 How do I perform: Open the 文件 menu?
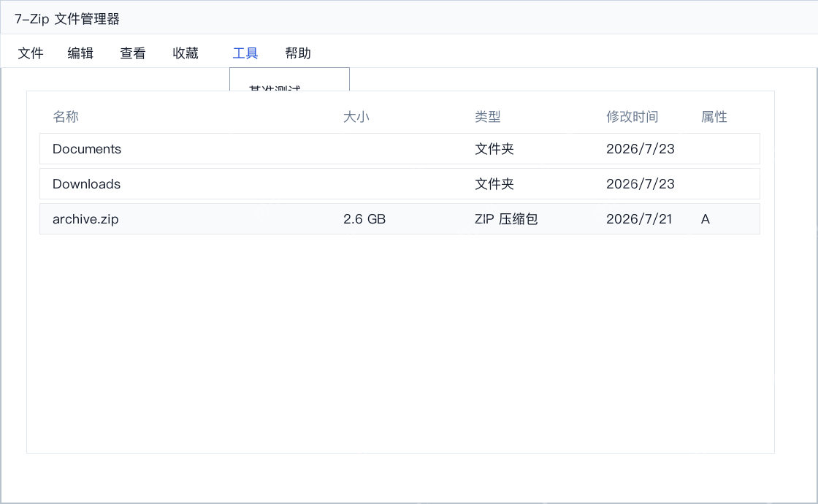click(x=31, y=53)
